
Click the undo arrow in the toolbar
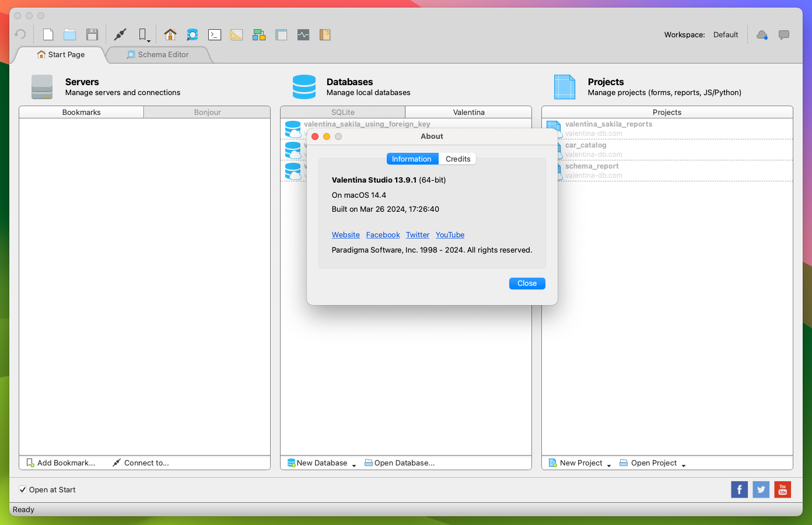point(20,34)
